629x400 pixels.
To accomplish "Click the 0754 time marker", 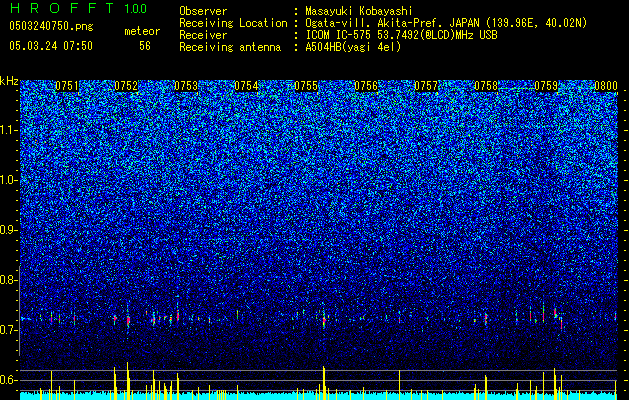I will (x=246, y=86).
